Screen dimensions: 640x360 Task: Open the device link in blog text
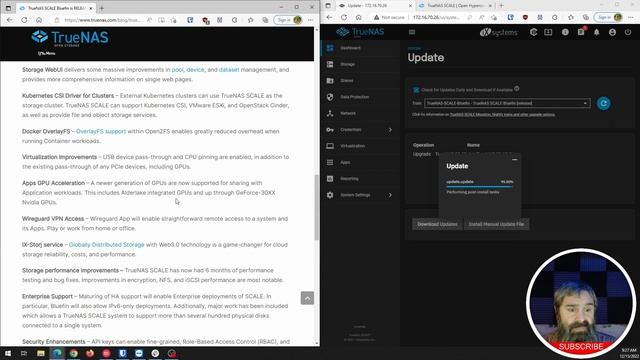pos(195,70)
